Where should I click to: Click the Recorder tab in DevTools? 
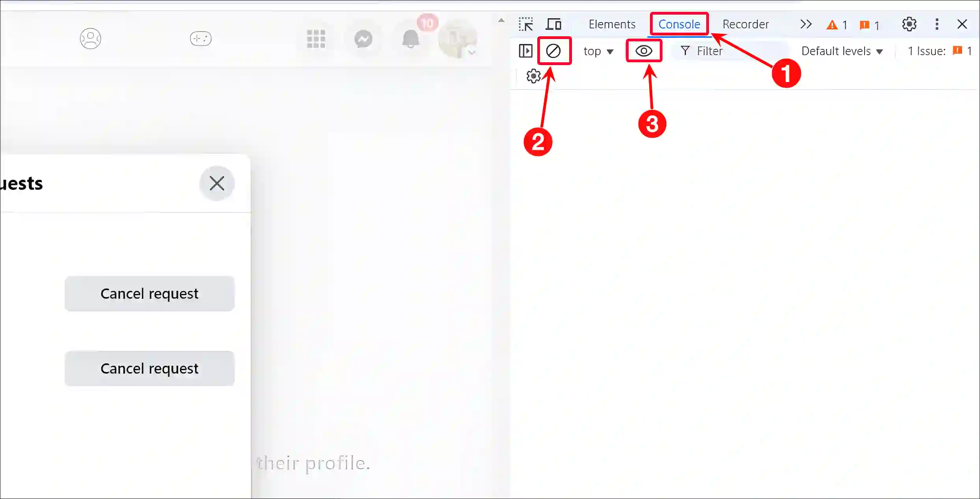[x=745, y=24]
